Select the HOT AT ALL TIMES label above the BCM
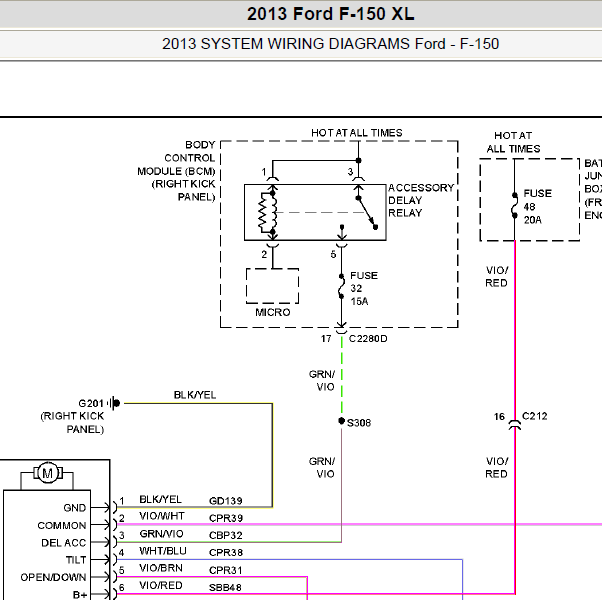The height and width of the screenshot is (600, 602). [357, 133]
